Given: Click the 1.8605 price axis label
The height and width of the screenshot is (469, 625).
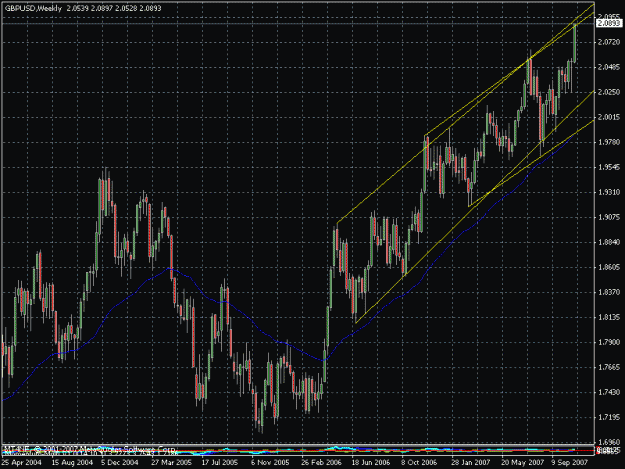Looking at the screenshot, I should coord(609,267).
